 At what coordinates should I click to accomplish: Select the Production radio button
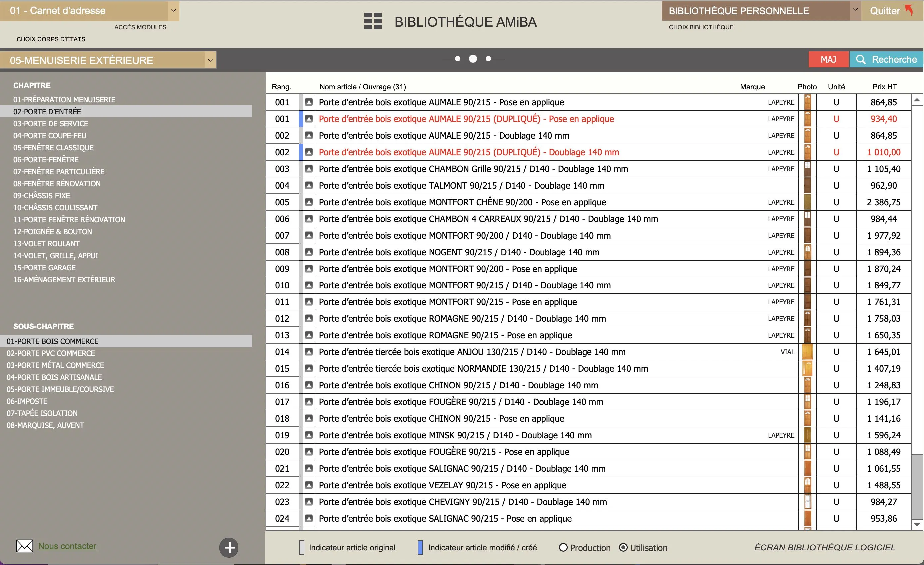tap(563, 547)
